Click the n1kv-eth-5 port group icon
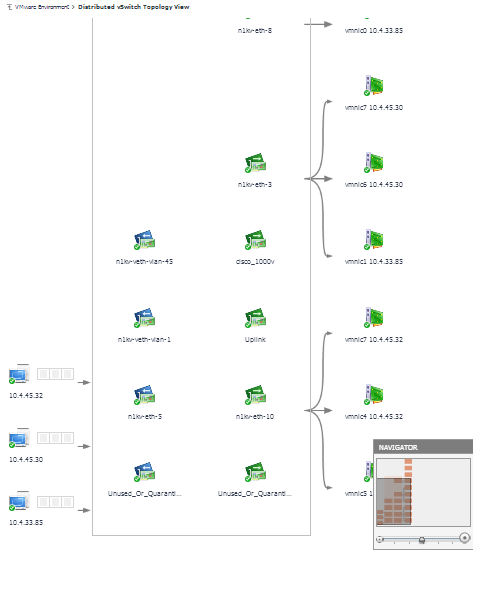This screenshot has height=600, width=500. click(x=144, y=395)
